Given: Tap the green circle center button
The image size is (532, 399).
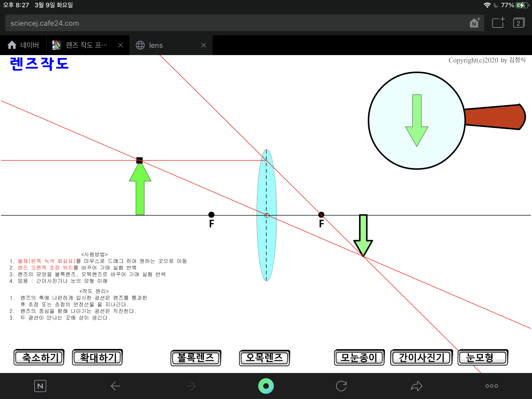Looking at the screenshot, I should point(266,386).
